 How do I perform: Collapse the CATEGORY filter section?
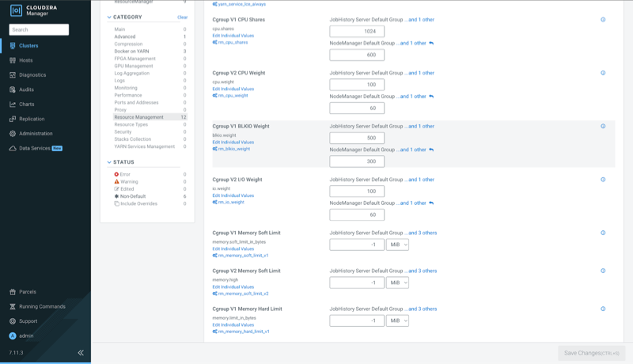[110, 17]
